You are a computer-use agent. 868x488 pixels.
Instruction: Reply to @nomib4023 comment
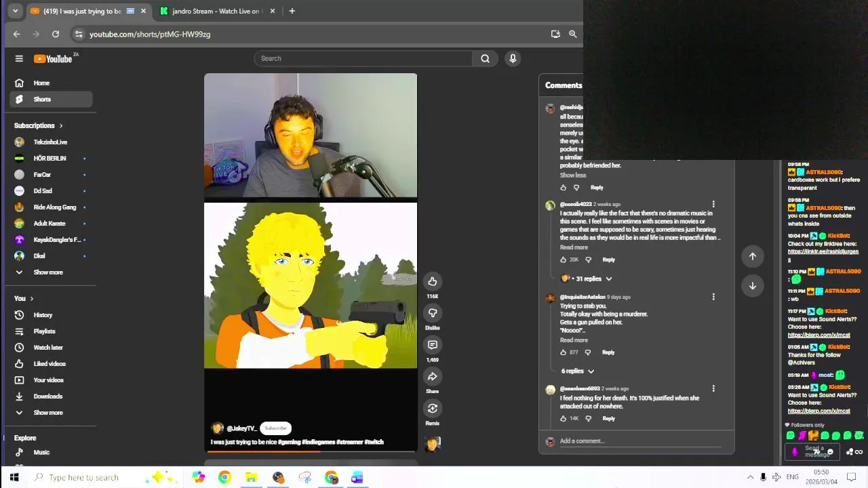pos(608,260)
